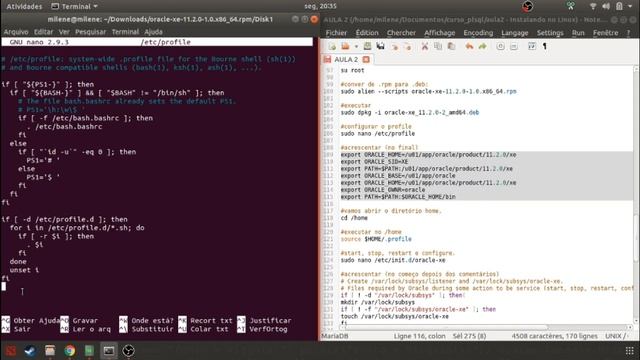Click the Close document icon in toolbar
The width and height of the screenshot is (640, 360).
coord(394,46)
